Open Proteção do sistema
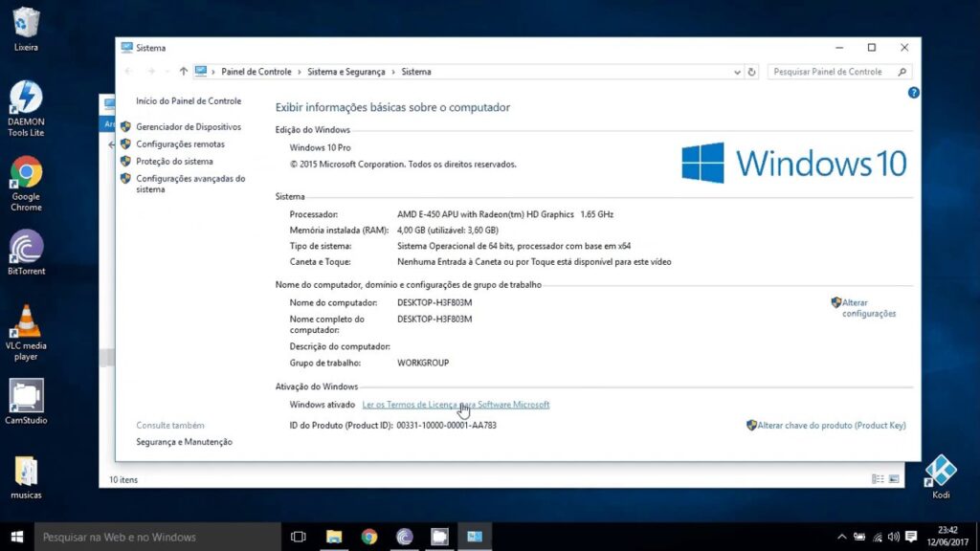This screenshot has height=551, width=980. (x=174, y=161)
